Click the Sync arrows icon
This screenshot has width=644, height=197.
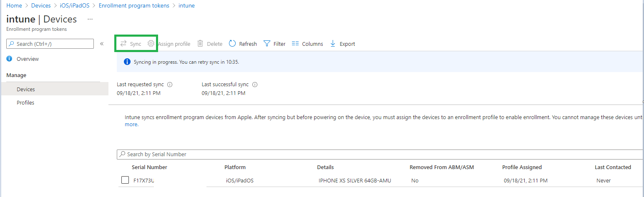click(x=123, y=44)
